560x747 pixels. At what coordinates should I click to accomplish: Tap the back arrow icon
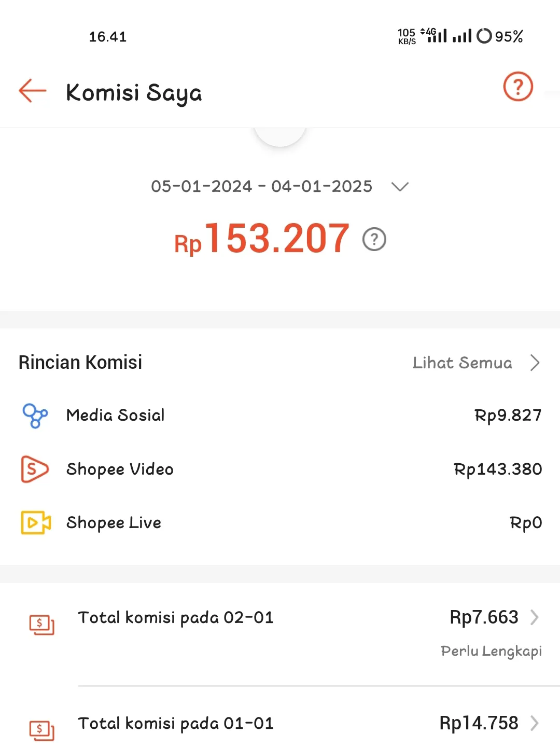pyautogui.click(x=32, y=91)
